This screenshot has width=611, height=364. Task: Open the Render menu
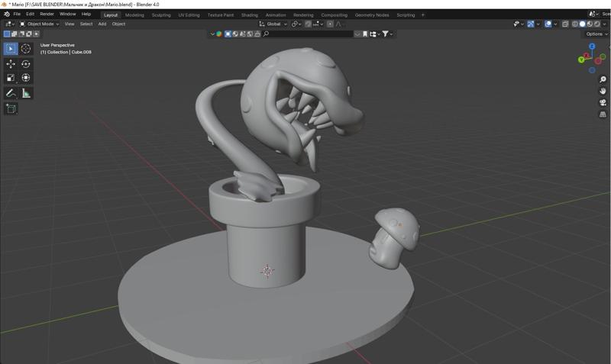click(x=47, y=14)
